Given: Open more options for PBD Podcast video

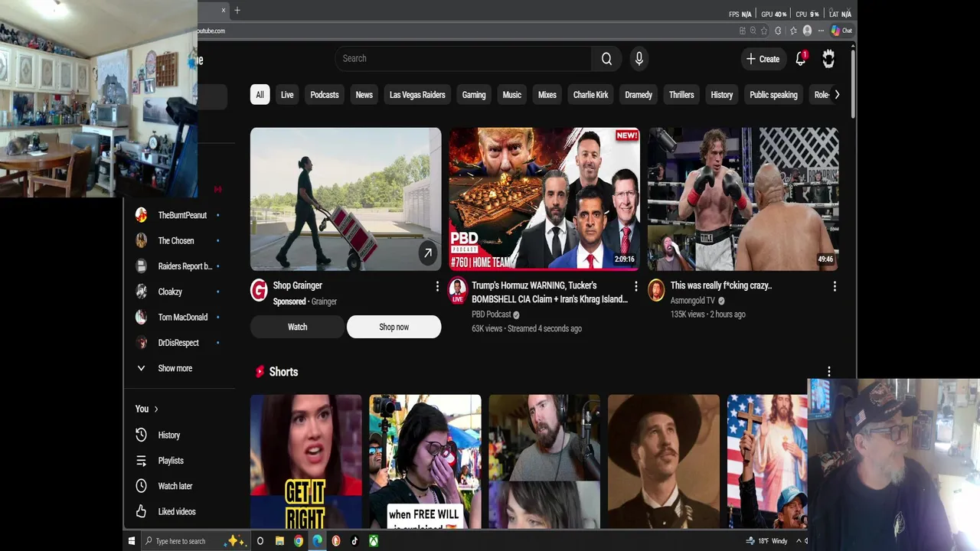Looking at the screenshot, I should tap(635, 286).
